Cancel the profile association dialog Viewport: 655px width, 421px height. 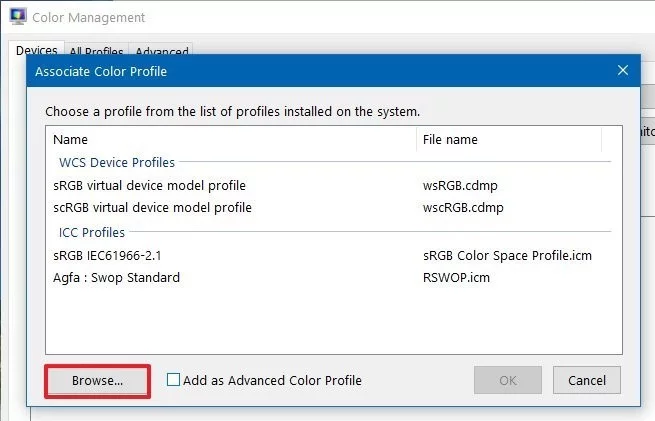click(587, 380)
